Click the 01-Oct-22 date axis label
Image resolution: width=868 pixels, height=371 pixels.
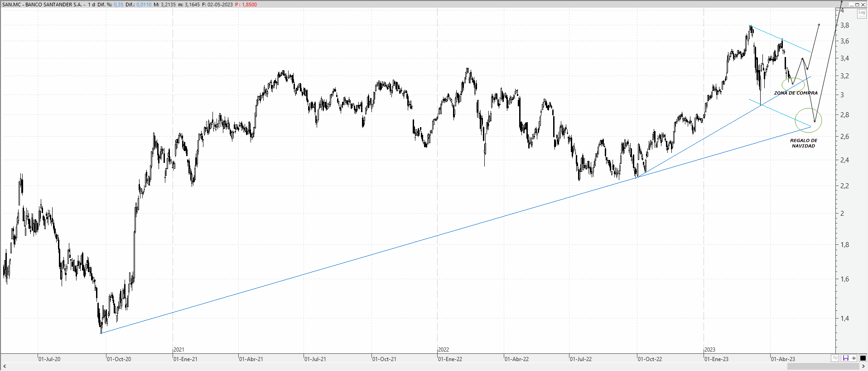point(650,359)
